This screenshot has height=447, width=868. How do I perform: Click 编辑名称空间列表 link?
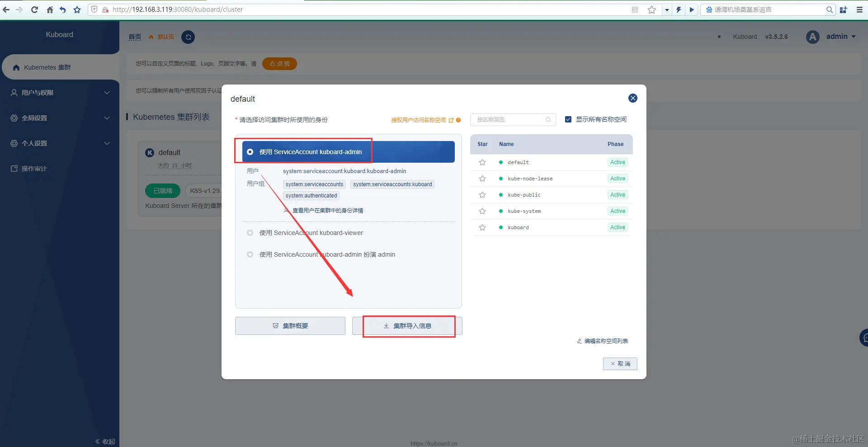(602, 341)
